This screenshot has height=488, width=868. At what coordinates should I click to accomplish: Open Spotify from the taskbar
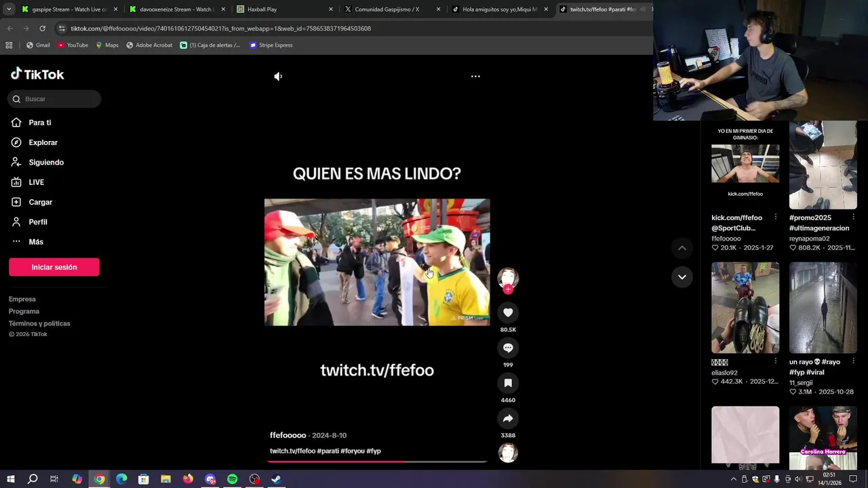coord(232,479)
